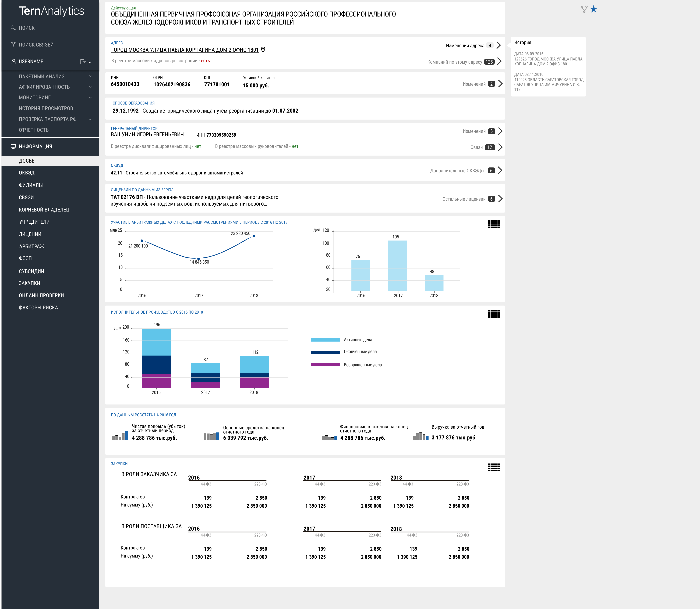Click the blue star favorite icon
Viewport: 700px width, 609px height.
coord(594,9)
